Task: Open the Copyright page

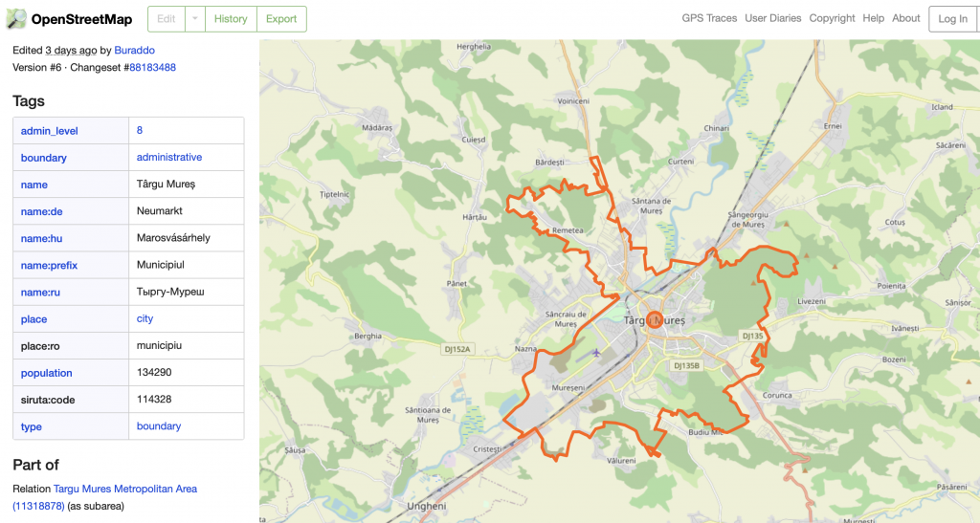Action: pos(832,18)
